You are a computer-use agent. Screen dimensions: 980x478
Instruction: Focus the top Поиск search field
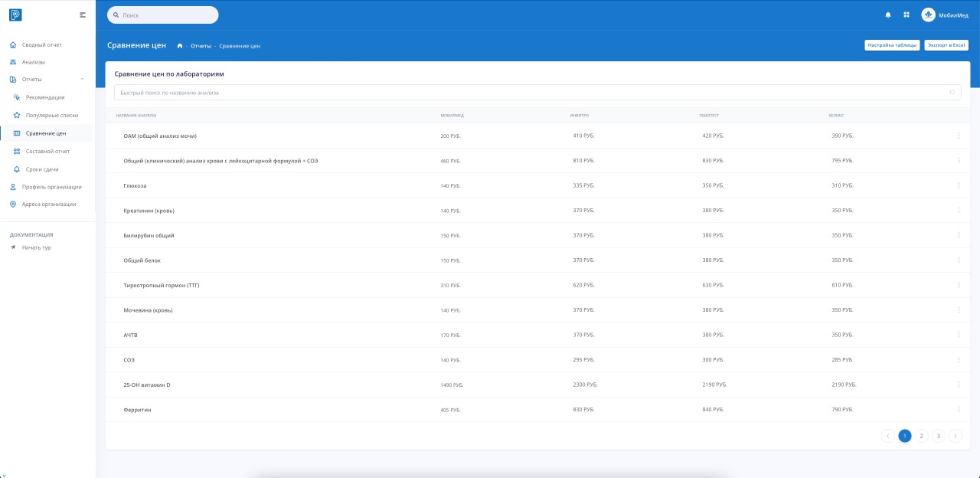(163, 15)
